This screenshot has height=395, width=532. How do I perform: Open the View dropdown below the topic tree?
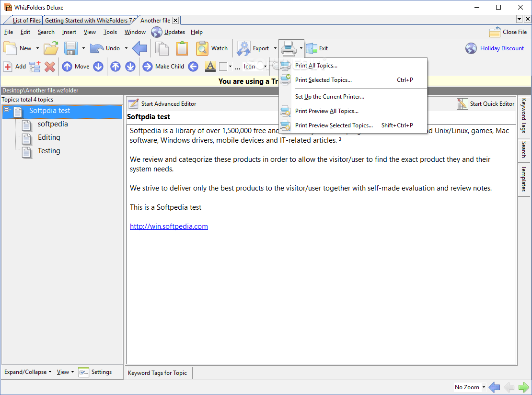[x=65, y=372]
